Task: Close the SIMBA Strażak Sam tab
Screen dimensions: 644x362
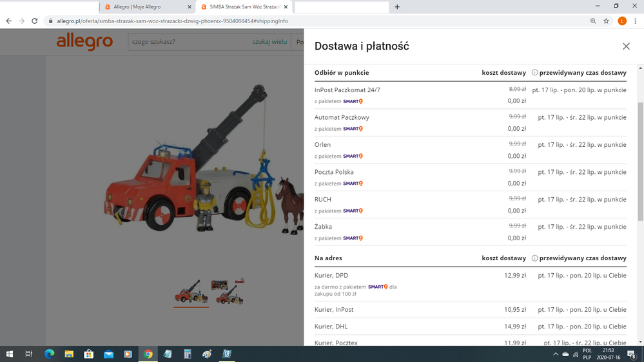Action: (286, 7)
